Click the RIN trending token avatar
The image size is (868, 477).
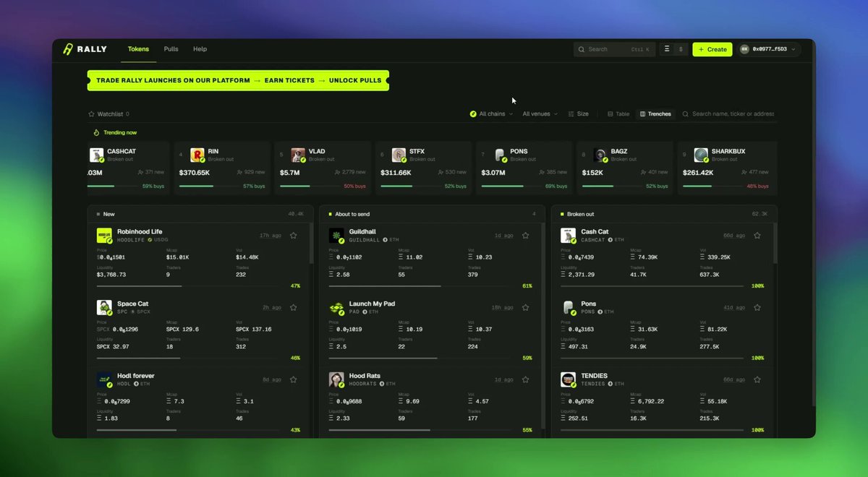197,155
